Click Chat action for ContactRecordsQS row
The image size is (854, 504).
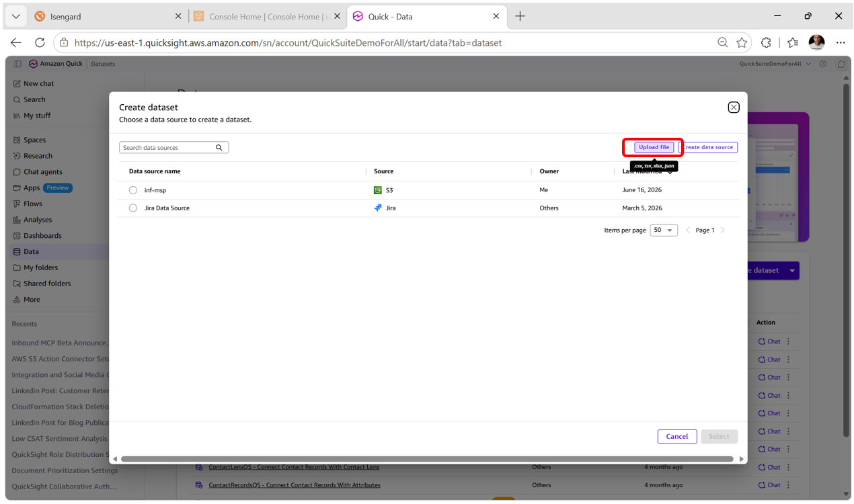tap(769, 485)
